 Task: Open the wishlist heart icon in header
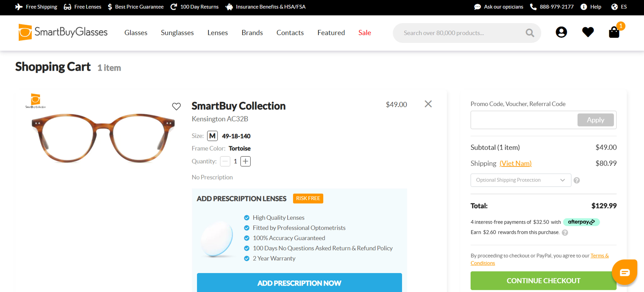pyautogui.click(x=588, y=32)
